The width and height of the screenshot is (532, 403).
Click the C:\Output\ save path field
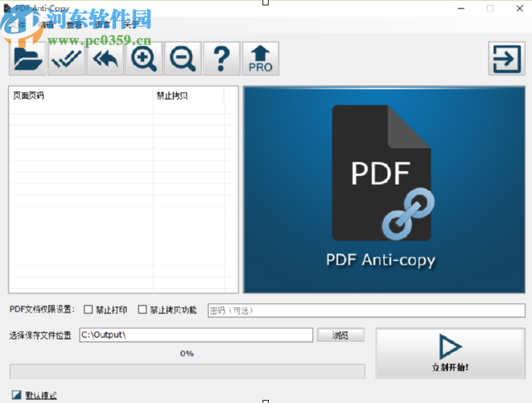click(x=196, y=335)
